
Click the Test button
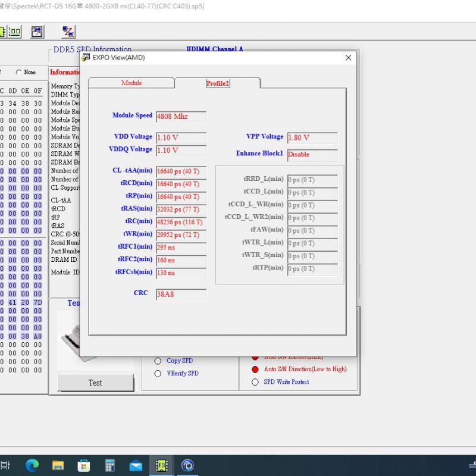pos(95,383)
